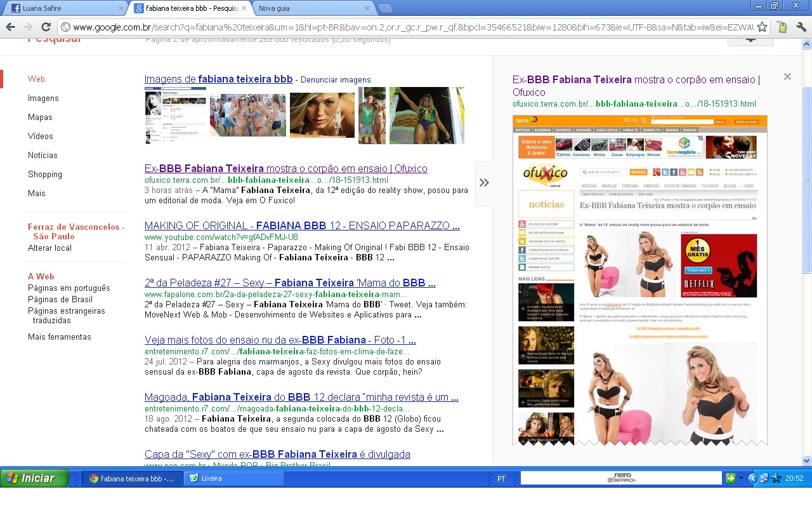812x508 pixels.
Task: Click the Nero Search green go arrow
Action: pyautogui.click(x=730, y=478)
